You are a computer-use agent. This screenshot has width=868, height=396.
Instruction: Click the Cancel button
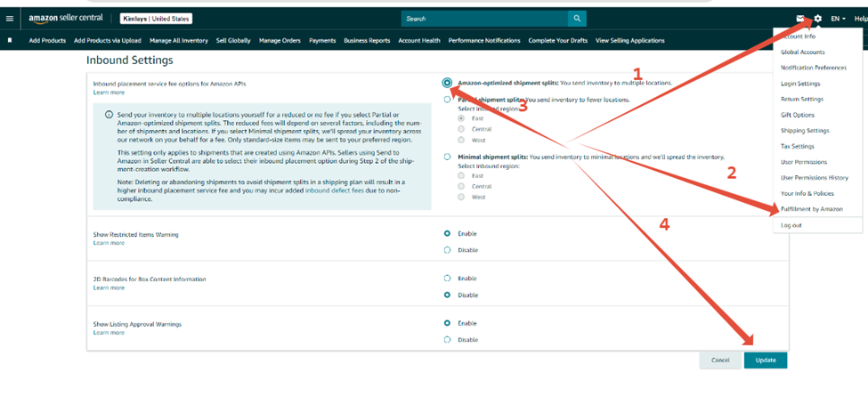(720, 360)
